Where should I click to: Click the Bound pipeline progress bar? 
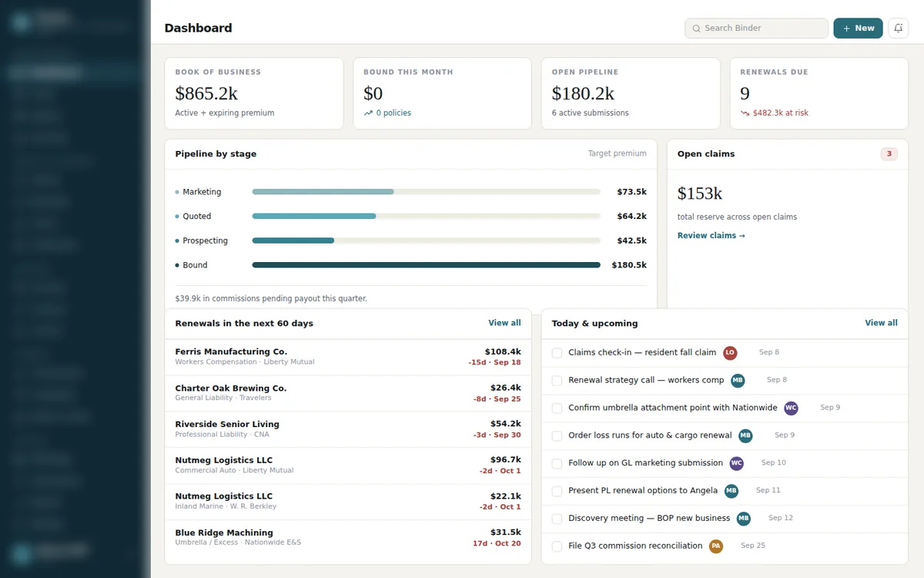pyautogui.click(x=426, y=265)
